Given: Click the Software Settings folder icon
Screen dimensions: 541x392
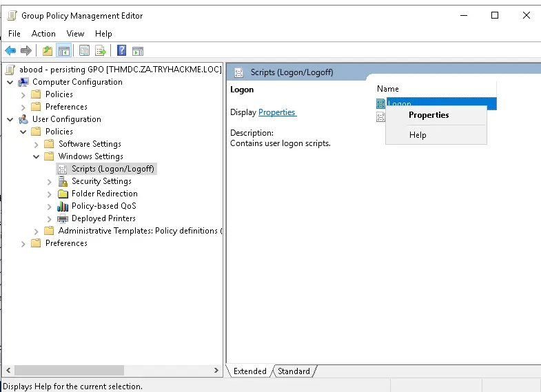Looking at the screenshot, I should coord(50,144).
